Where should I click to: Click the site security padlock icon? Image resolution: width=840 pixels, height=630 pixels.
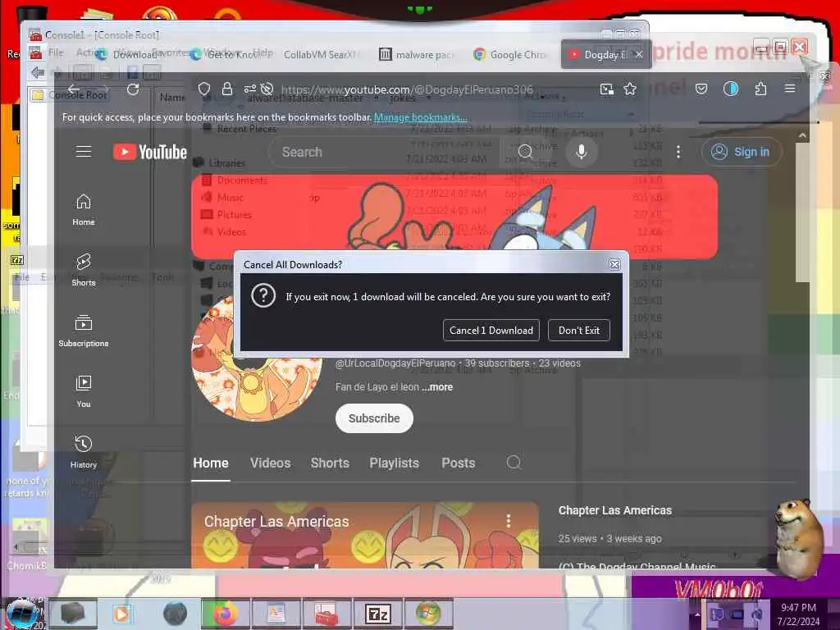[x=227, y=89]
